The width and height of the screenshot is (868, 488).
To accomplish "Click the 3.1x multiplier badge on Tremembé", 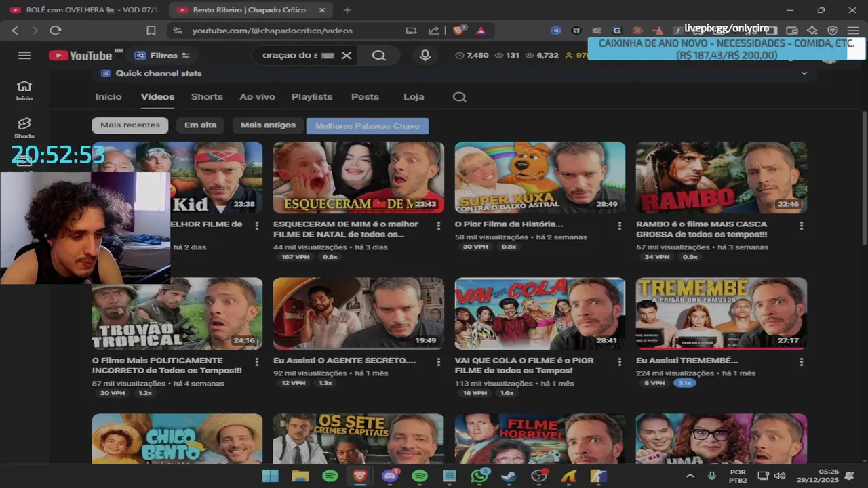I will pos(685,383).
